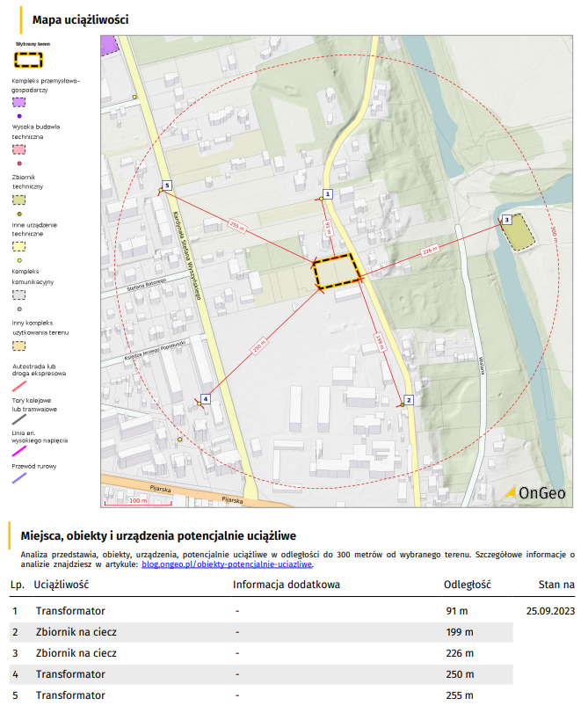588x720 pixels.
Task: Click 'Transformator' in table row 4
Action: tap(70, 674)
